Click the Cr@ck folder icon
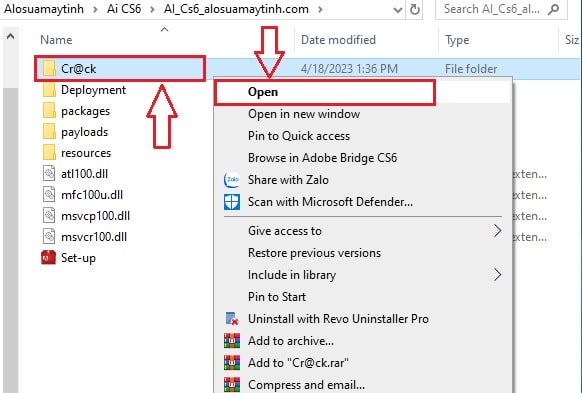The height and width of the screenshot is (393, 582). pos(49,69)
